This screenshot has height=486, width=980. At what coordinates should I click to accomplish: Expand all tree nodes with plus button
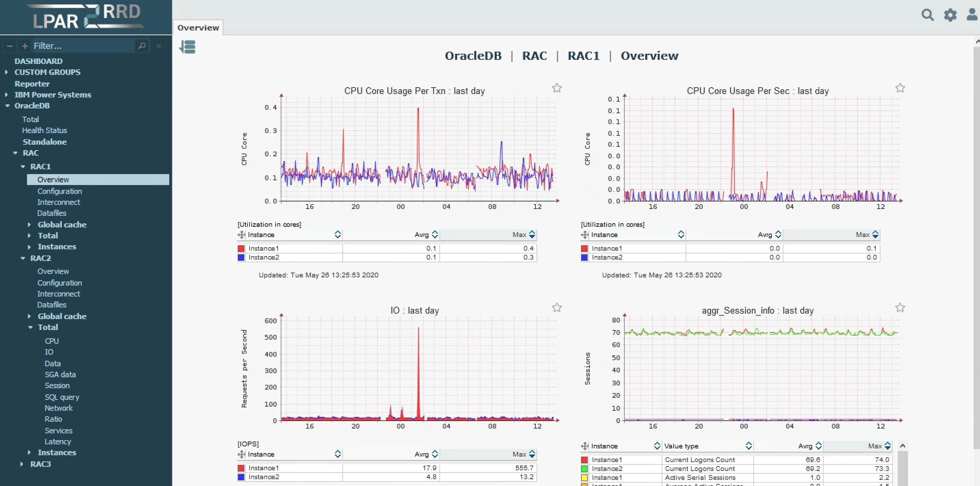[25, 46]
